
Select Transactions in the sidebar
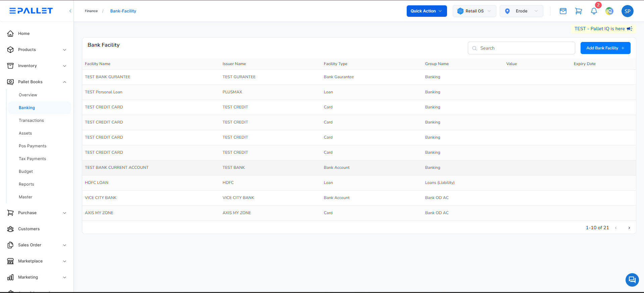pos(31,120)
